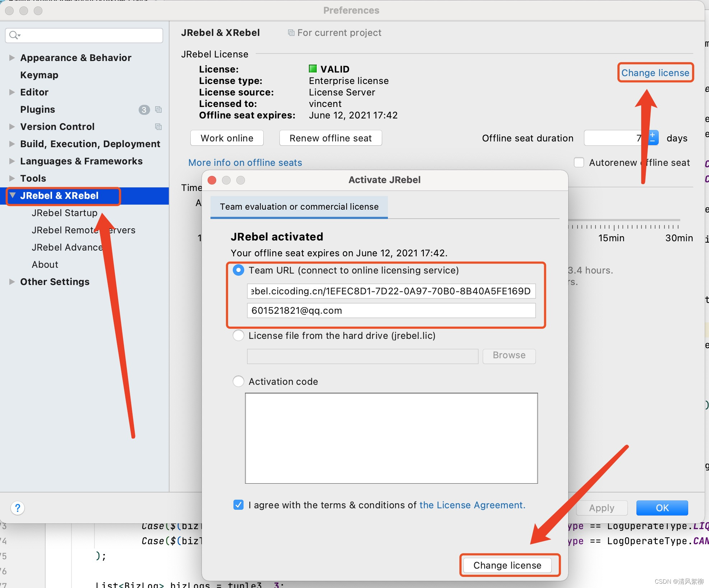Select the Team URL radio option

238,270
